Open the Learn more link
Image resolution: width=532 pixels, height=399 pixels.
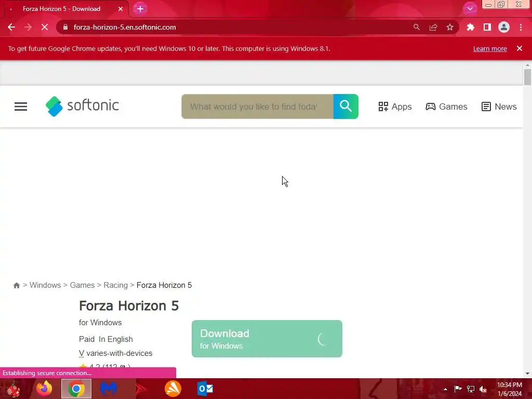[x=490, y=48]
